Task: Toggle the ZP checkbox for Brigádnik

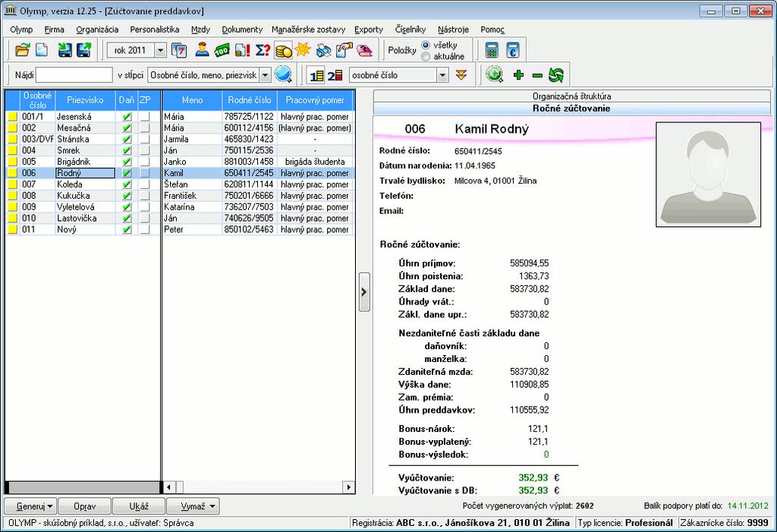Action: [145, 162]
